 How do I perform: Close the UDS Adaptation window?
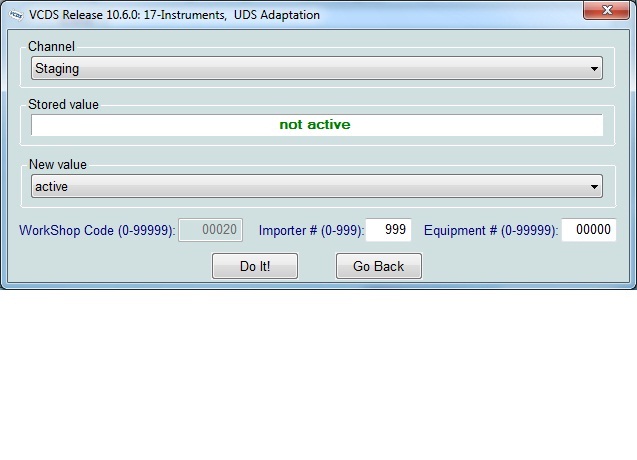pos(607,10)
